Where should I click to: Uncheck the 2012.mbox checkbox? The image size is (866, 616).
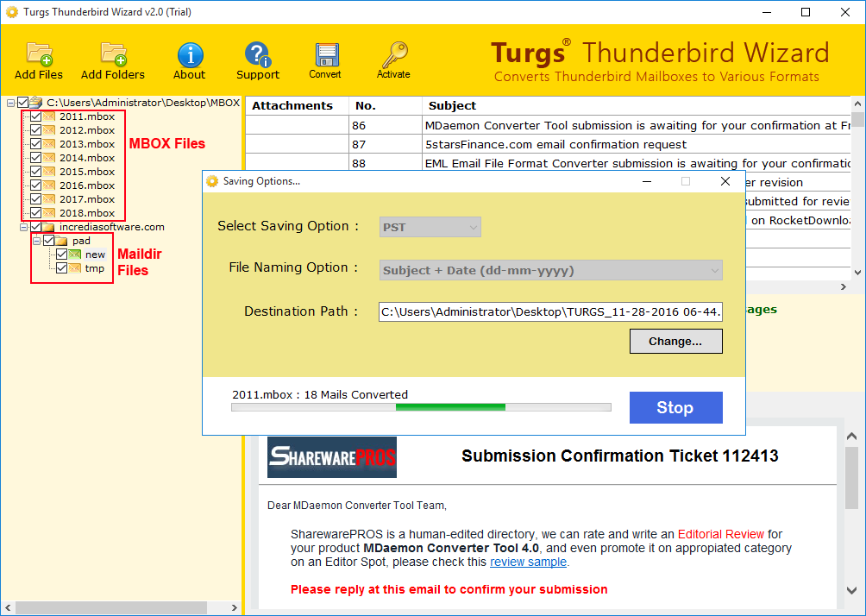pyautogui.click(x=35, y=130)
